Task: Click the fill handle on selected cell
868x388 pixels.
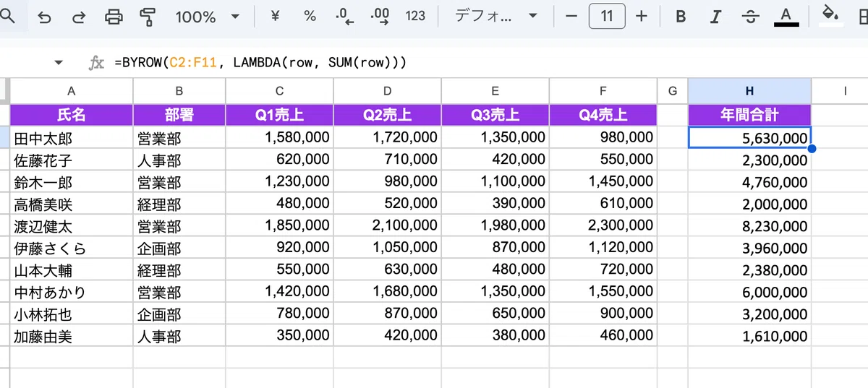Action: 812,148
